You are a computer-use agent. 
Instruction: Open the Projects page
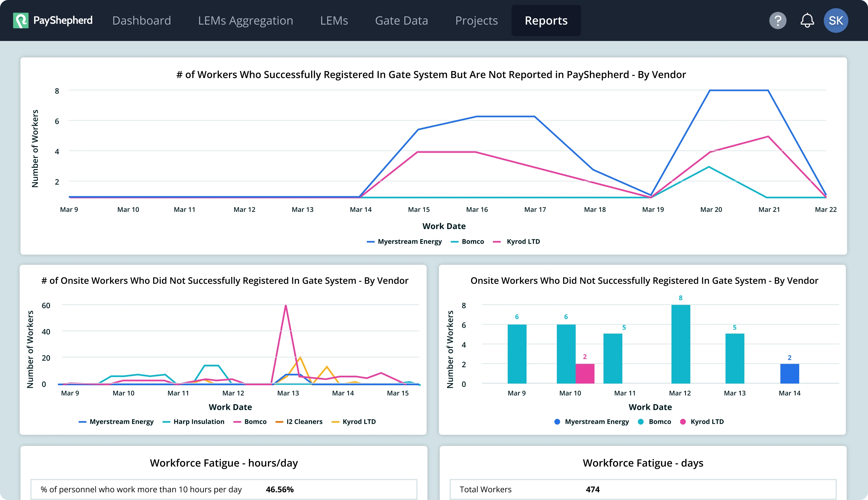tap(476, 20)
